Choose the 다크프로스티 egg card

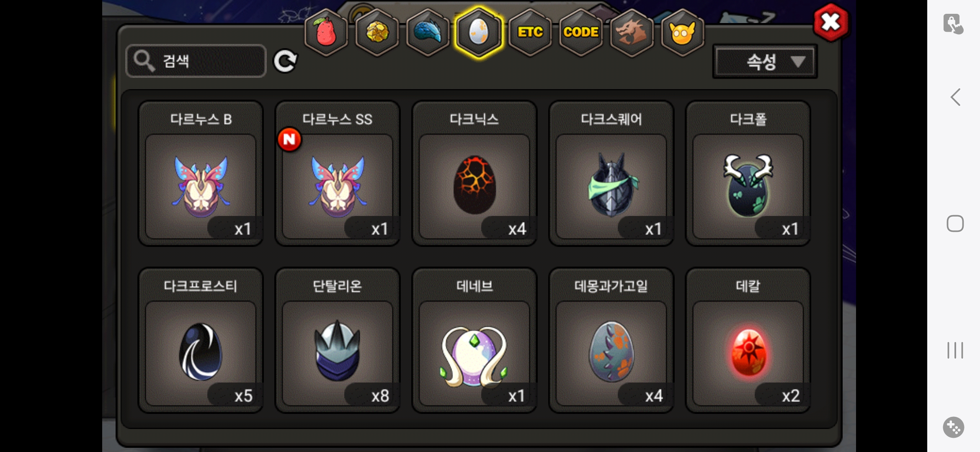201,341
